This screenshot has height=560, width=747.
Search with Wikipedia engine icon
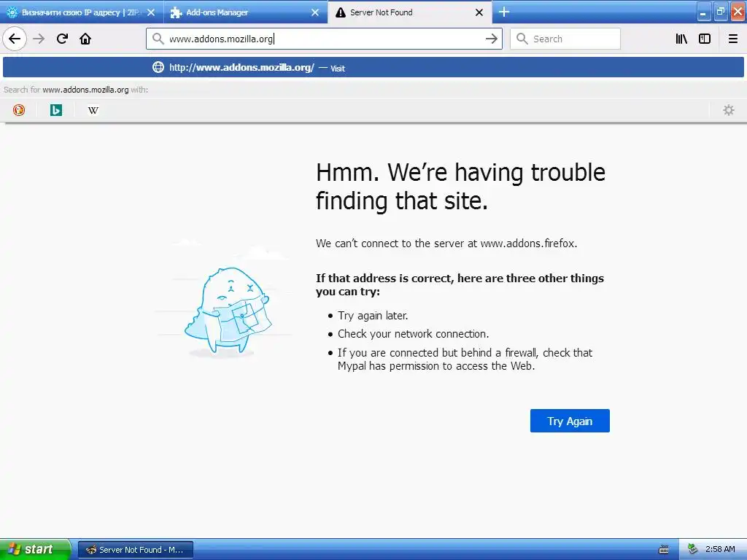tap(93, 110)
